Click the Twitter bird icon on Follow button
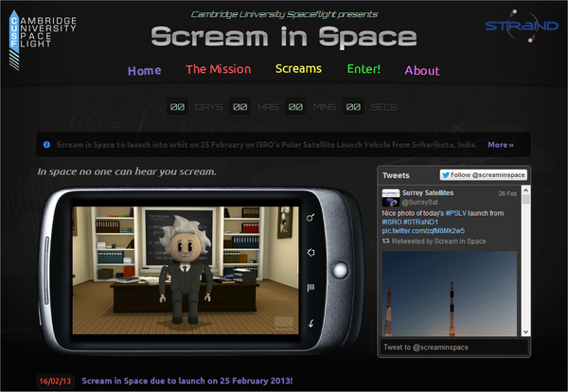Image resolution: width=568 pixels, height=392 pixels. pyautogui.click(x=446, y=175)
